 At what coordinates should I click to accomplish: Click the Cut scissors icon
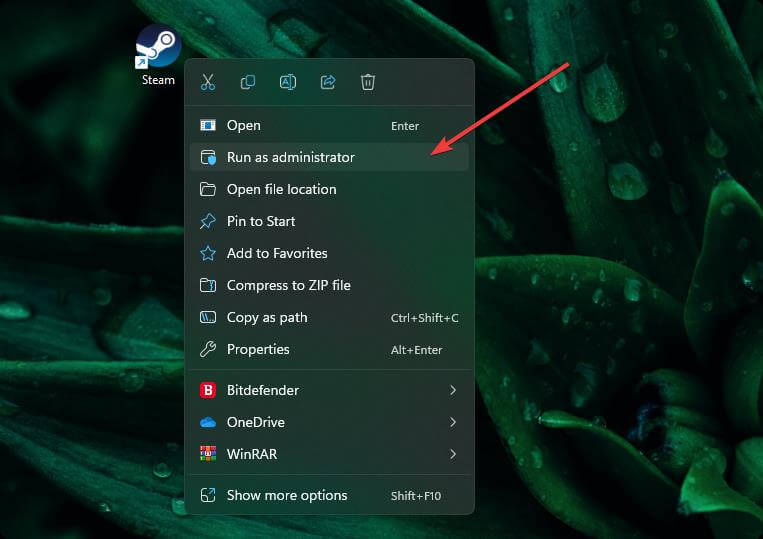[x=208, y=82]
